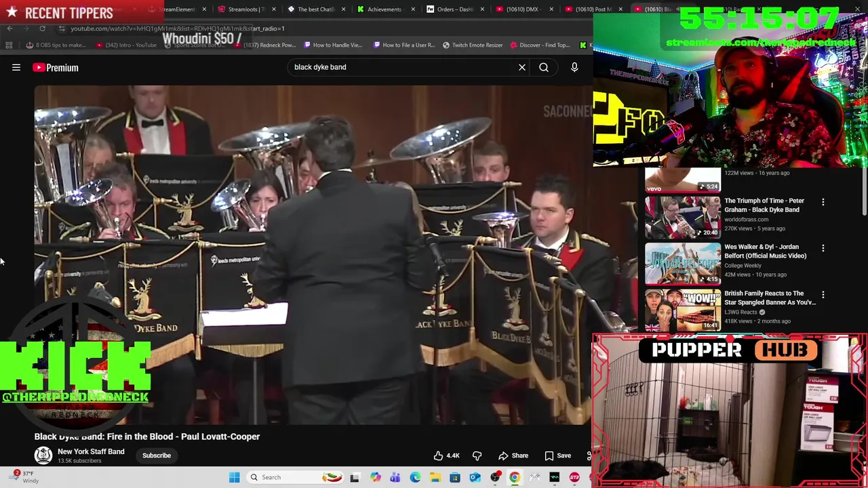Save the video to a playlist
Screen dimensions: 868x488
point(557,455)
